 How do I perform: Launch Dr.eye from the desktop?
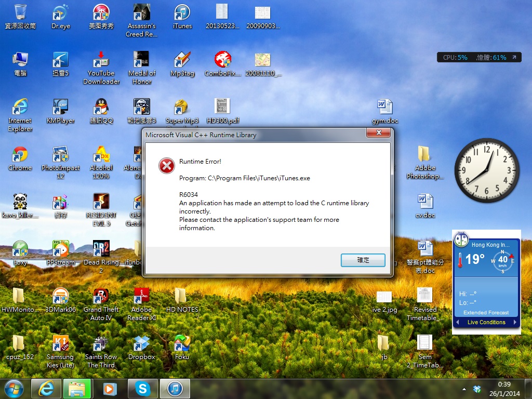[x=61, y=16]
